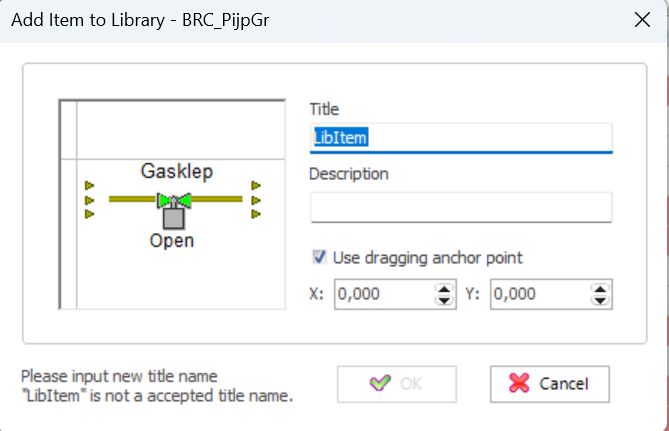Image resolution: width=669 pixels, height=431 pixels.
Task: Click the green valve symbol in preview
Action: coord(174,200)
